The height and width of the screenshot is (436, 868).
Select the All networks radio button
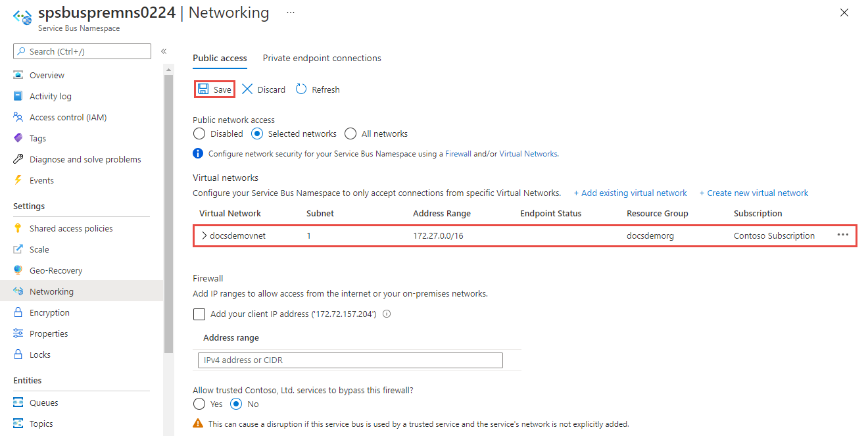[x=350, y=133]
